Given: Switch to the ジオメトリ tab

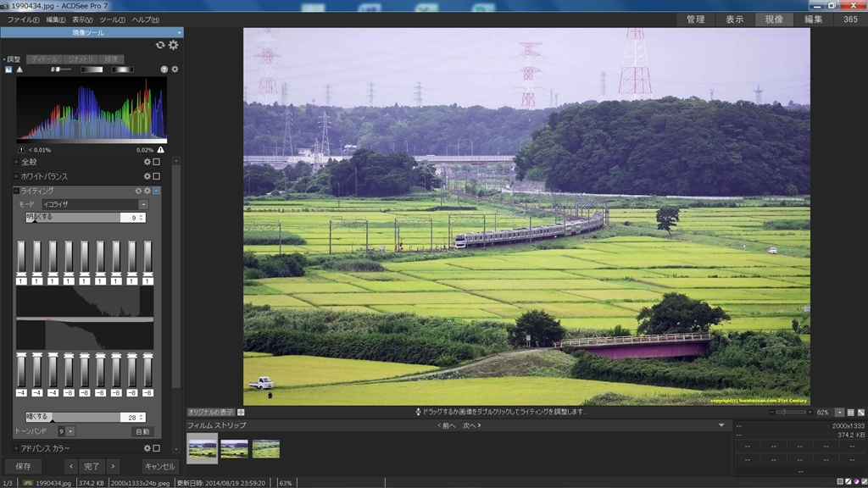Looking at the screenshot, I should click(x=81, y=59).
